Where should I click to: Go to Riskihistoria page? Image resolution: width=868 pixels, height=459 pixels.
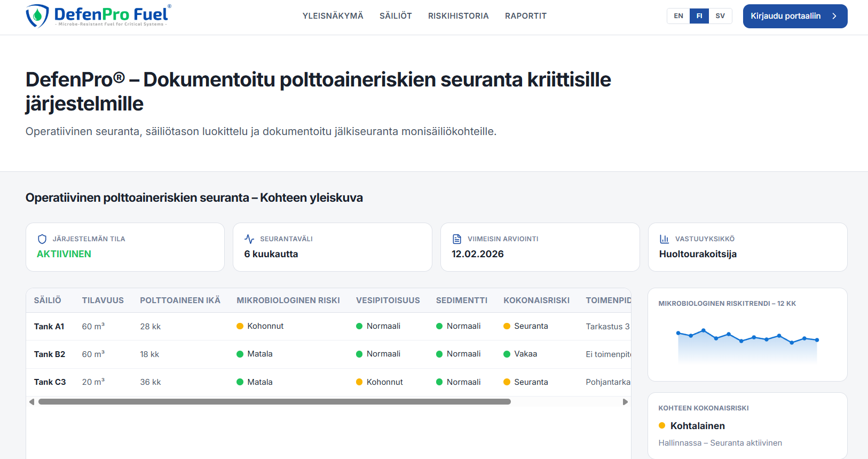459,16
